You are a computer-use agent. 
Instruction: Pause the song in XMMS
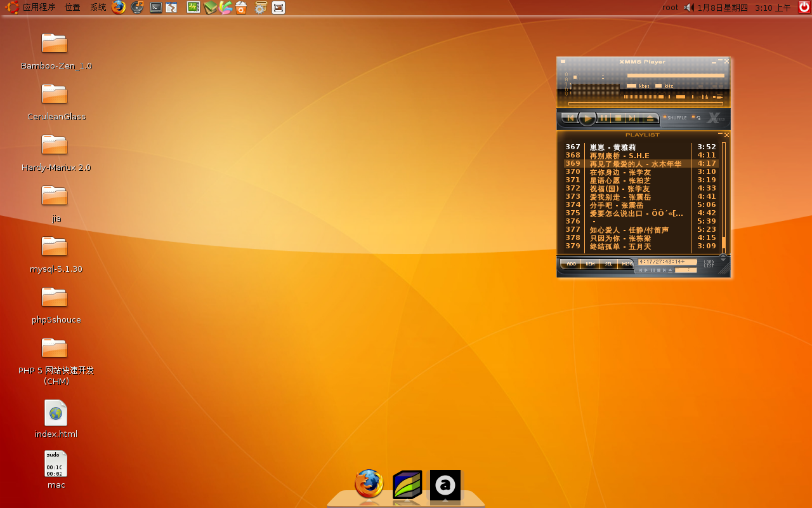(604, 117)
